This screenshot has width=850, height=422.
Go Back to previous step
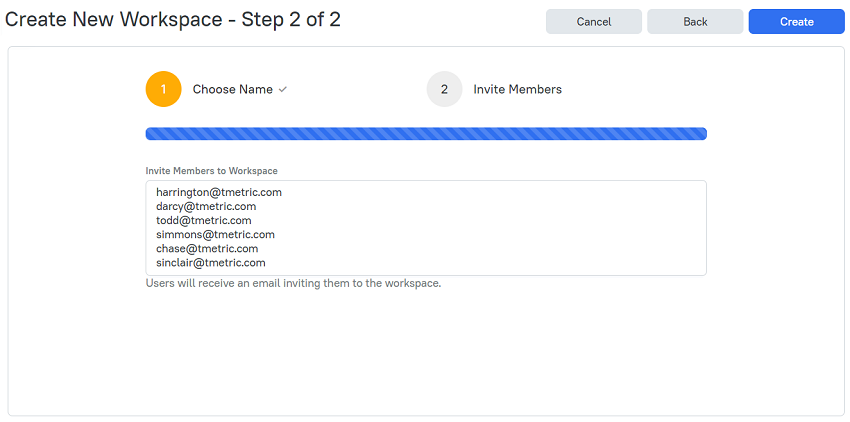[x=695, y=22]
